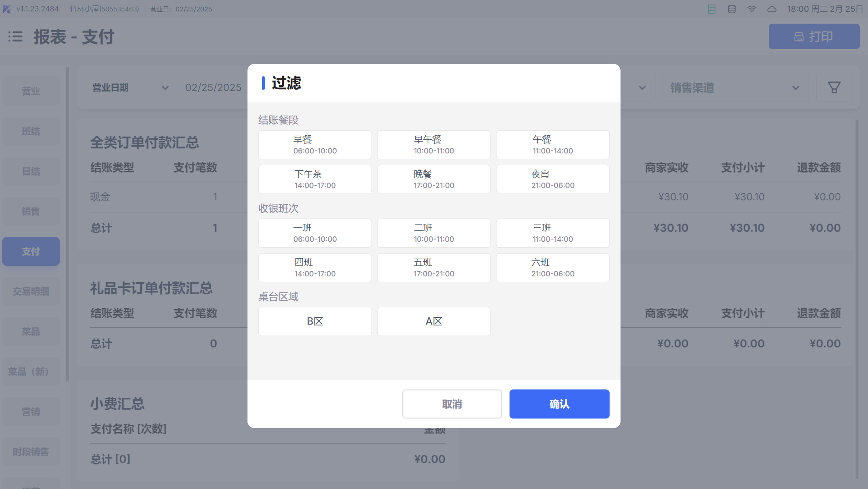Open the 销售 report tab

pyautogui.click(x=31, y=211)
